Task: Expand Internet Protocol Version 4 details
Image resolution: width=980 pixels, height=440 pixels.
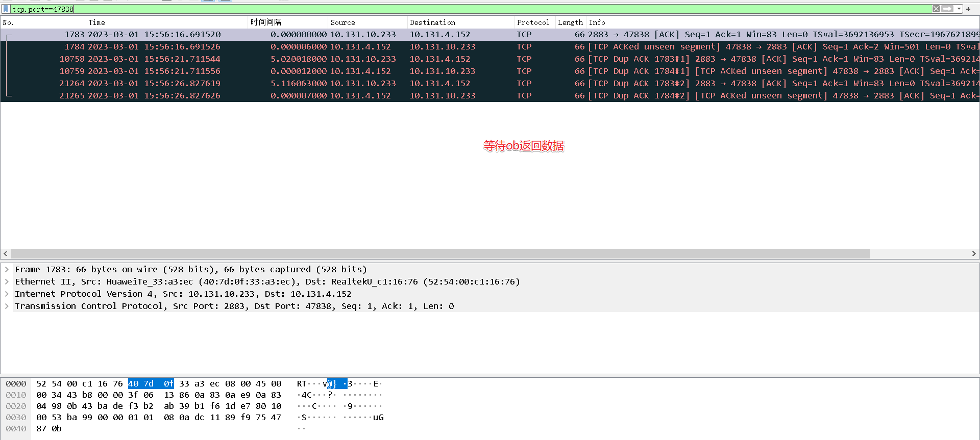Action: coord(7,294)
